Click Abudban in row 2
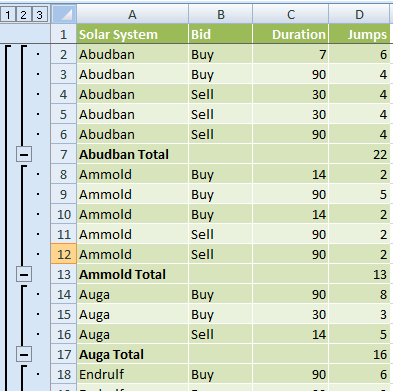Image resolution: width=393 pixels, height=391 pixels. [133, 54]
